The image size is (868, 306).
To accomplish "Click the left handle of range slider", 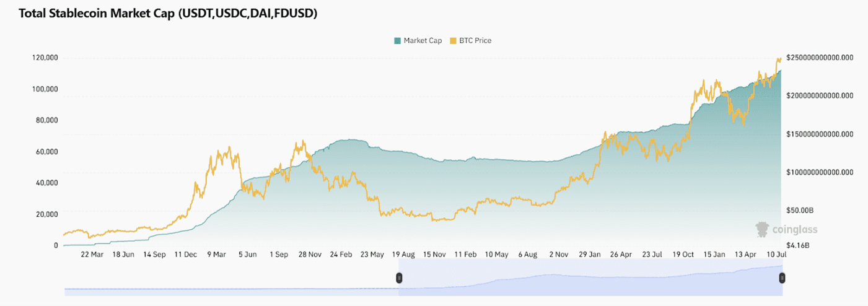I will click(400, 278).
